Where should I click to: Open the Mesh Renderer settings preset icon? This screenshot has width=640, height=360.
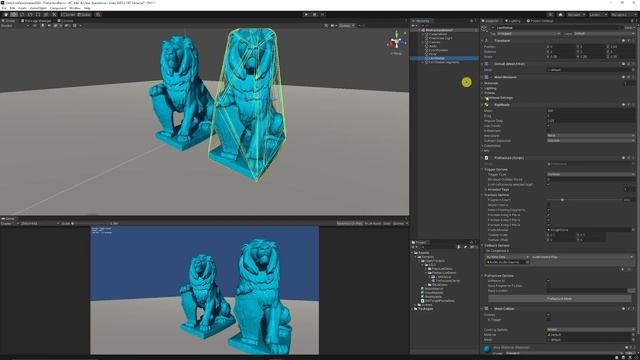[629, 77]
